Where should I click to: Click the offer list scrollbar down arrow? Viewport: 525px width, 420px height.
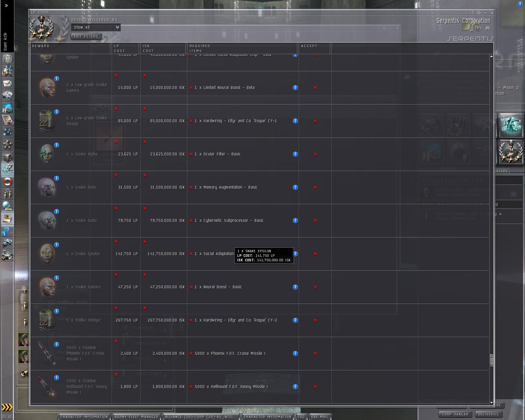click(491, 403)
